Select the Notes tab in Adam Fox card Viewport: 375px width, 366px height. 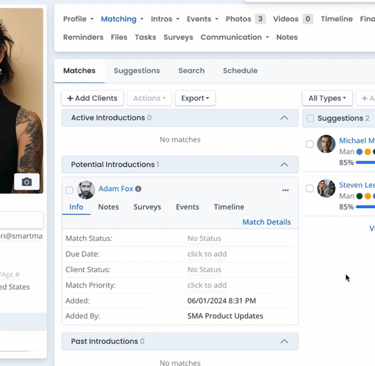coord(108,207)
